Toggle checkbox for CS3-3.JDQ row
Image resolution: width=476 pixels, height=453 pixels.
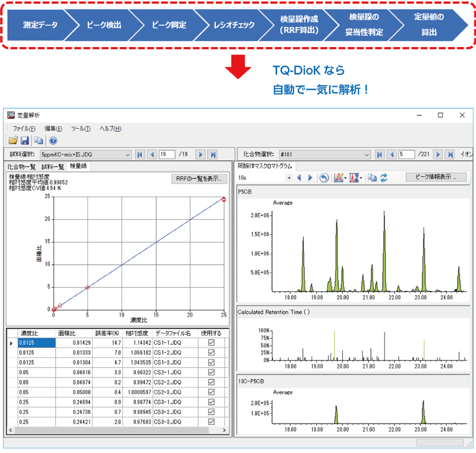(211, 422)
